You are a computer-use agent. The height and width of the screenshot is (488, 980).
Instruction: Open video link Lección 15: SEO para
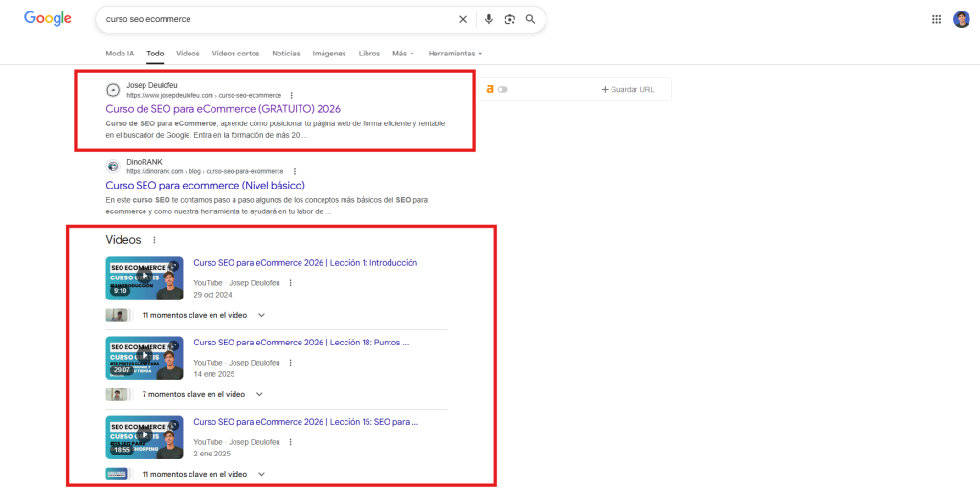pyautogui.click(x=306, y=422)
